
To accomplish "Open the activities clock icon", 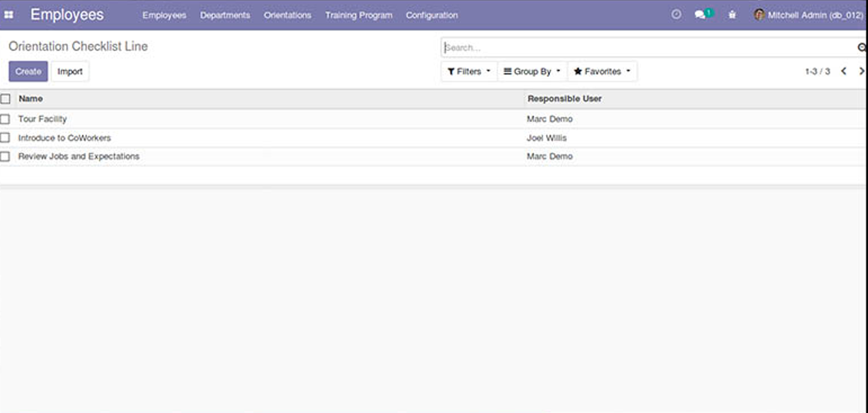I will pyautogui.click(x=677, y=14).
